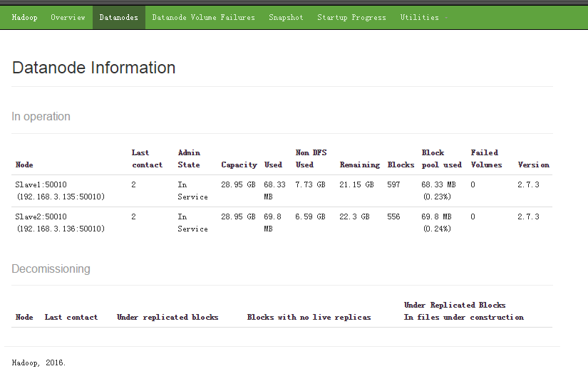Click the 556 blocks value

pos(393,216)
